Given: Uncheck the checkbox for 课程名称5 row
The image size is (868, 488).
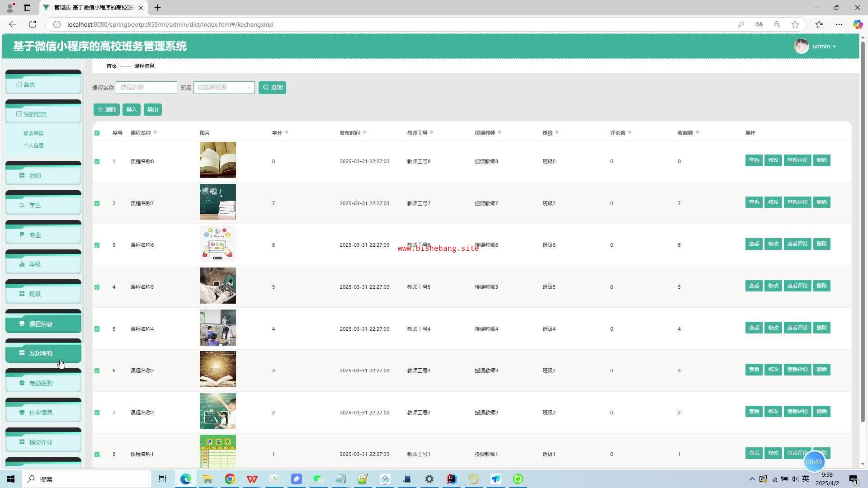Looking at the screenshot, I should (97, 287).
